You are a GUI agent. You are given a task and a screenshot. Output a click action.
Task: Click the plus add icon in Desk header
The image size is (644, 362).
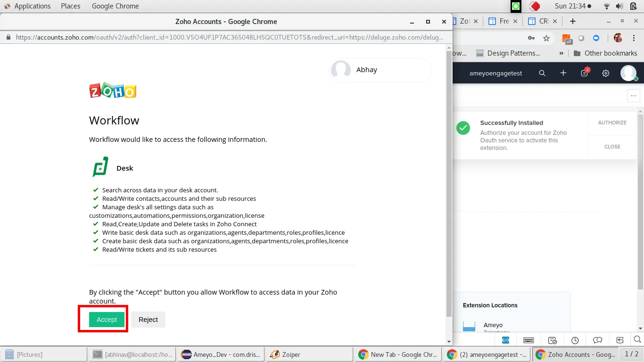pyautogui.click(x=563, y=73)
